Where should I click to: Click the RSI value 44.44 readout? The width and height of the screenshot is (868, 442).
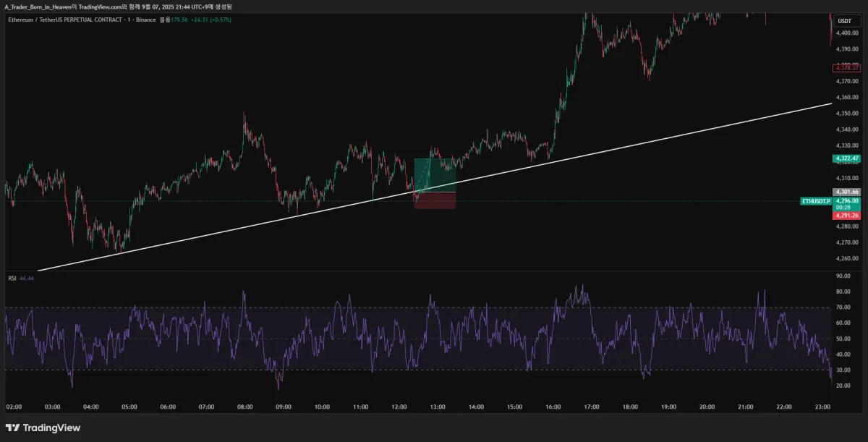[x=27, y=278]
